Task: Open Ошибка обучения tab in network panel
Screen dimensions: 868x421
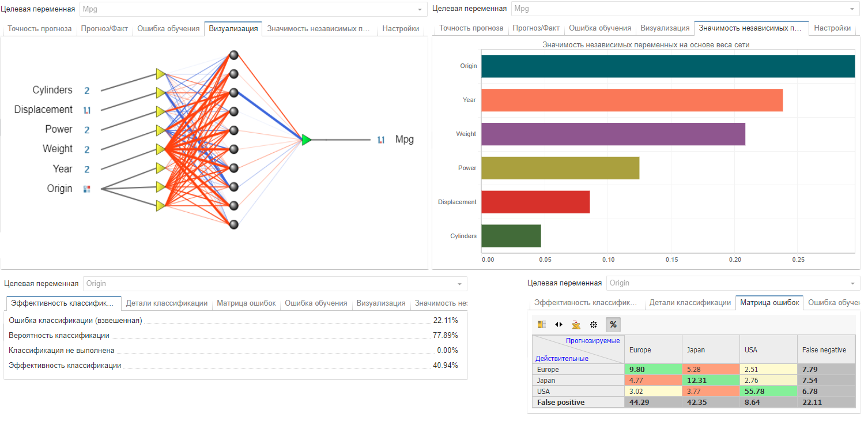Action: pyautogui.click(x=168, y=28)
